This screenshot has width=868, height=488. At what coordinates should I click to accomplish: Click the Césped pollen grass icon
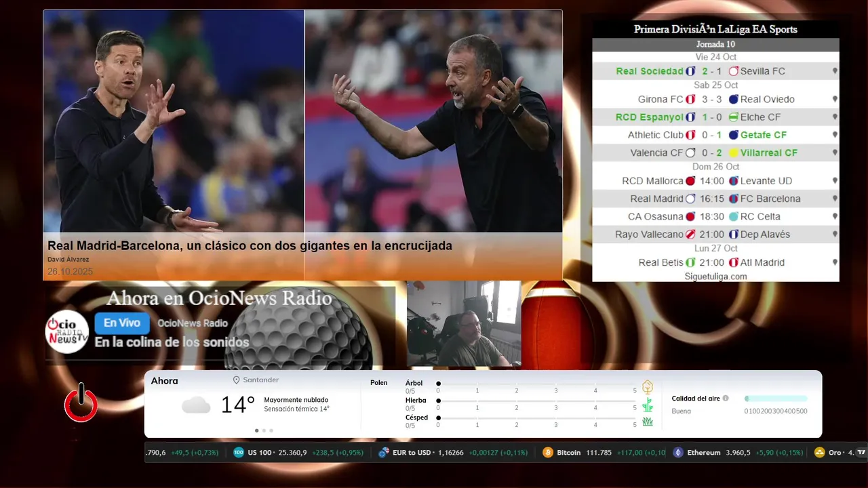tap(648, 422)
